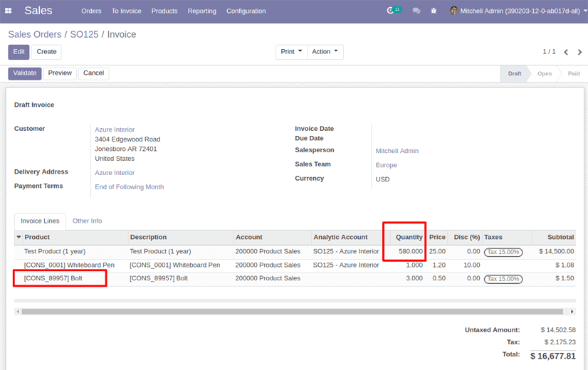
Task: Click Tax 15.00% tag in Test Product row
Action: 503,252
